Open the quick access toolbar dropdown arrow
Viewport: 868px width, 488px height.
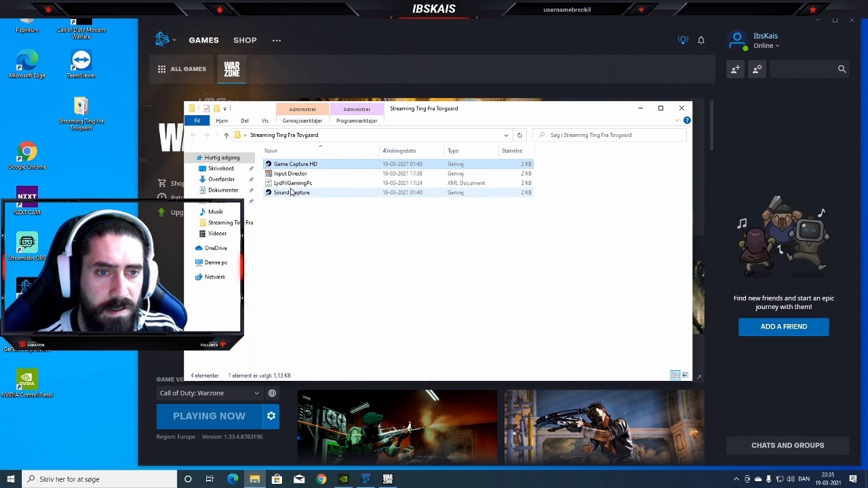click(x=224, y=108)
